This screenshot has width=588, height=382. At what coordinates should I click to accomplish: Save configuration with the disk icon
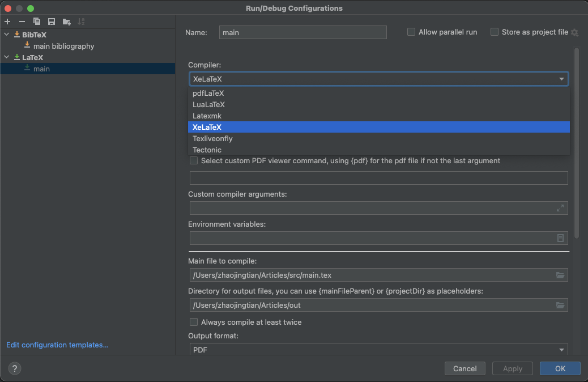pos(52,22)
